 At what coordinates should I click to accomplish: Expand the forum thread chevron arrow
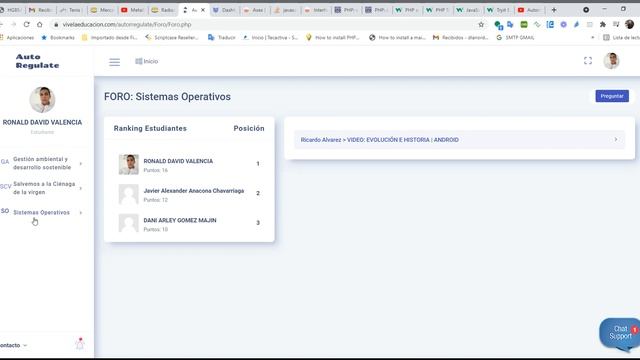pyautogui.click(x=616, y=140)
